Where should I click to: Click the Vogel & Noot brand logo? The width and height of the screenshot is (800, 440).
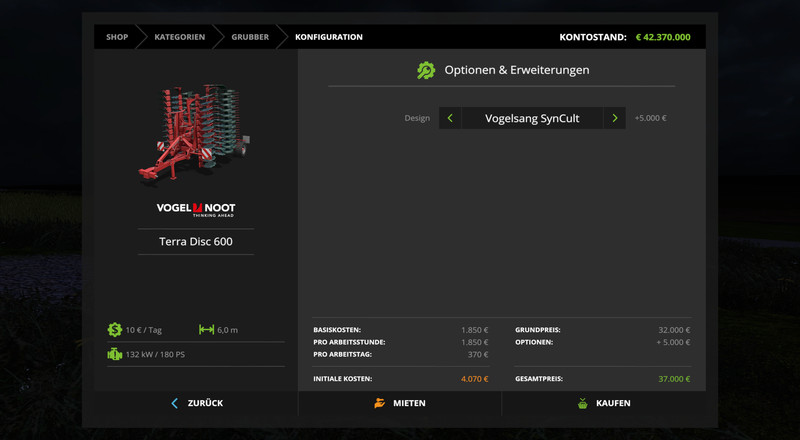coord(196,209)
